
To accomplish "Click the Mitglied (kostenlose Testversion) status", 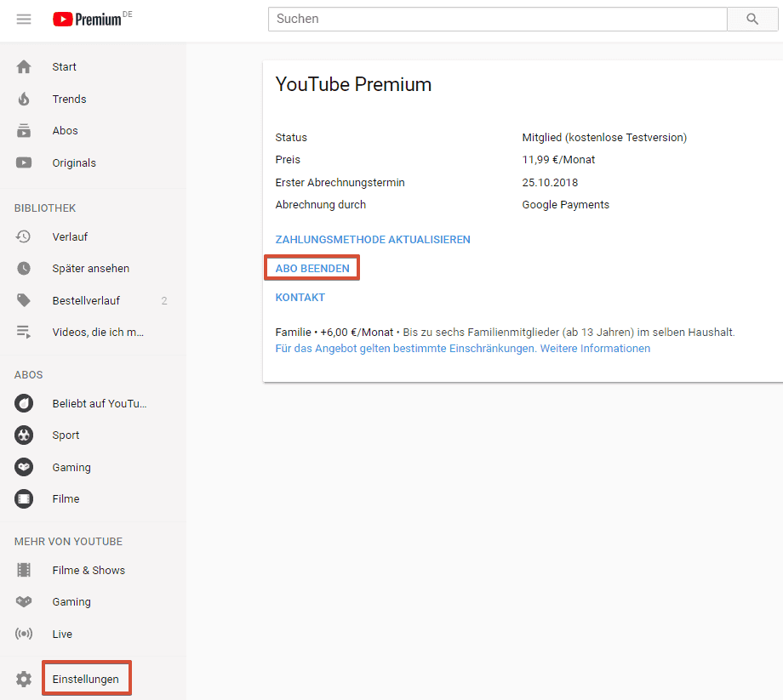I will [x=604, y=137].
